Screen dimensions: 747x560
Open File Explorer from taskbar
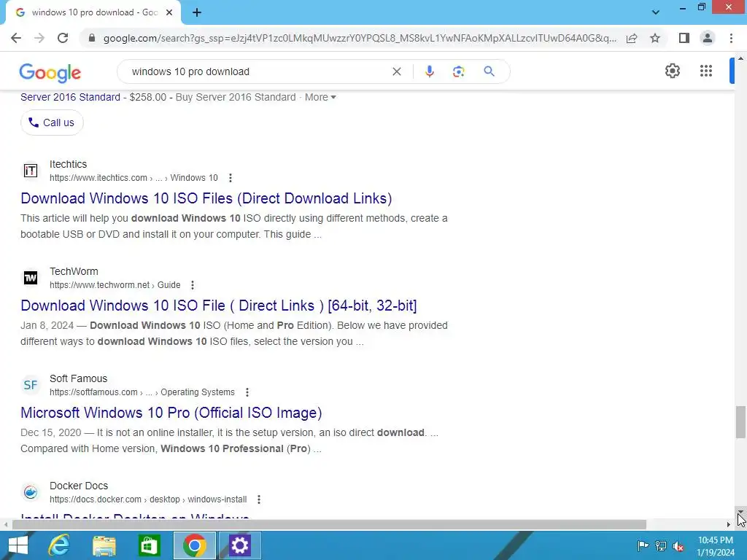click(x=104, y=545)
